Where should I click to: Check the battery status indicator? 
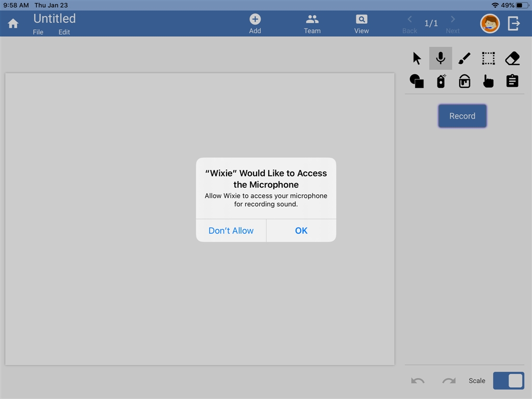click(x=523, y=5)
